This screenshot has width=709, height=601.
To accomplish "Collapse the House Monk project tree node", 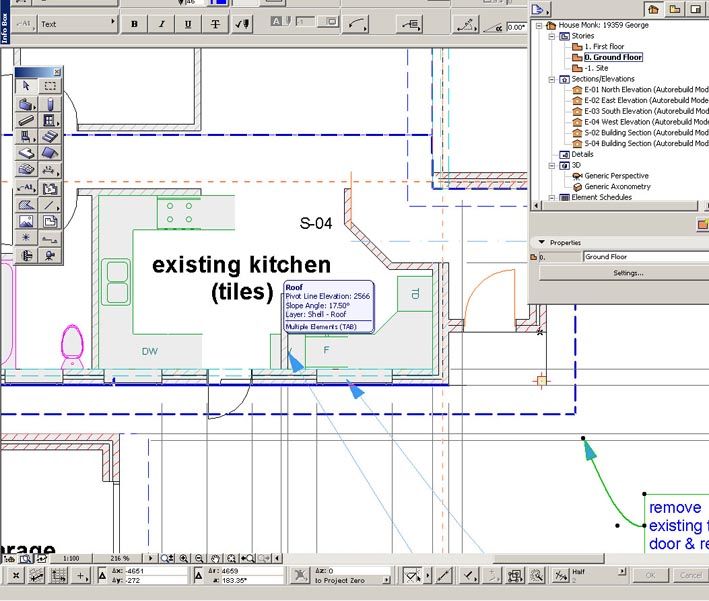I will click(539, 25).
